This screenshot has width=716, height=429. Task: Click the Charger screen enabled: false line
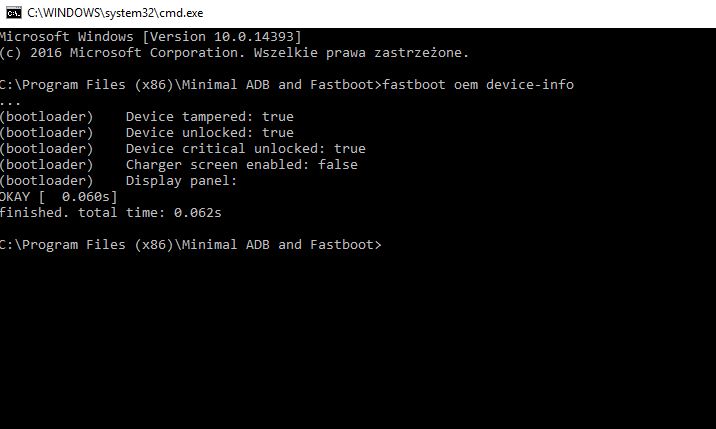(241, 164)
